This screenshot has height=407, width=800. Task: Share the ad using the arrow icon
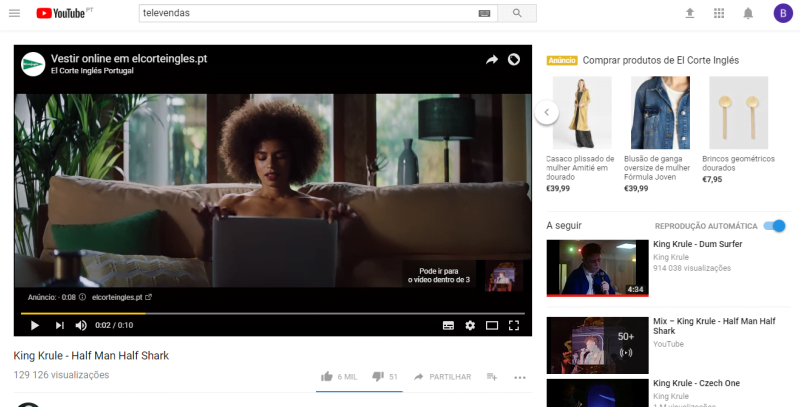(x=492, y=60)
